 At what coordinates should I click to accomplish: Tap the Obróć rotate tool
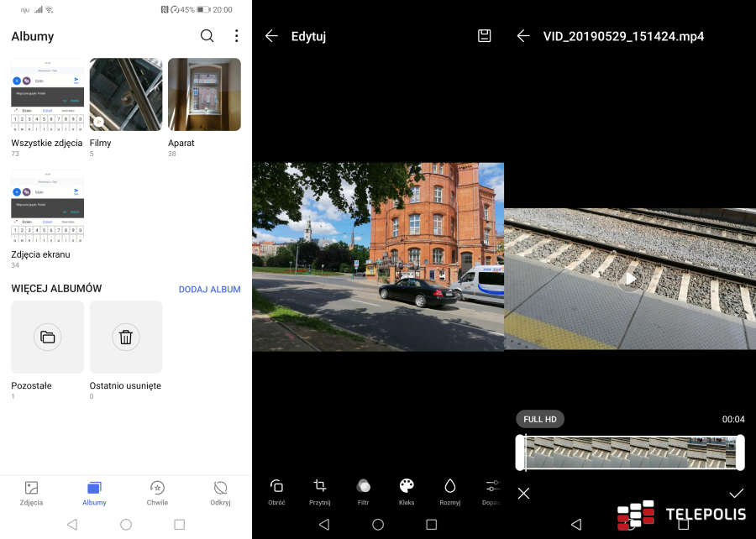tap(276, 491)
